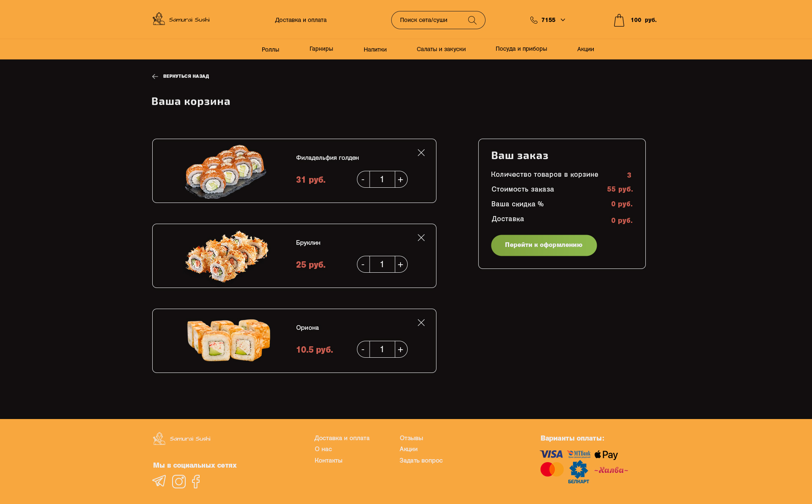This screenshot has height=504, width=812.
Task: Open the Напитки menu category
Action: [x=375, y=49]
